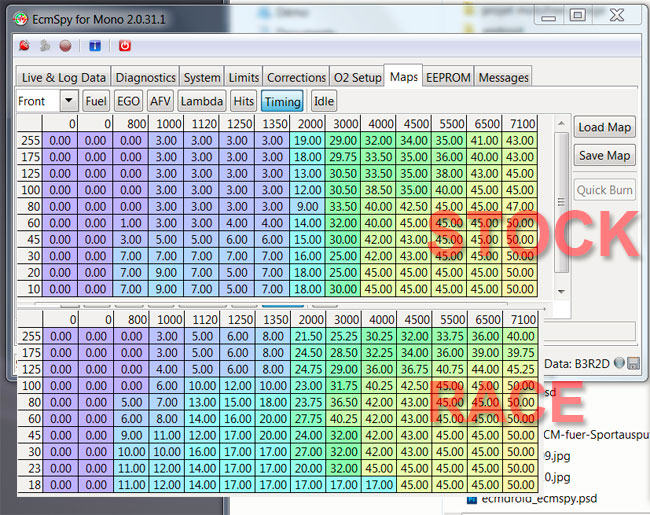The image size is (650, 515).
Task: Select the 32.25 timing cell
Action: [x=379, y=352]
